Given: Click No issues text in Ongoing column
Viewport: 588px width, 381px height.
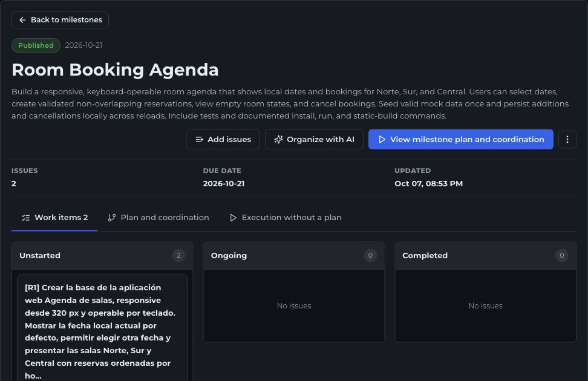Looking at the screenshot, I should (294, 305).
